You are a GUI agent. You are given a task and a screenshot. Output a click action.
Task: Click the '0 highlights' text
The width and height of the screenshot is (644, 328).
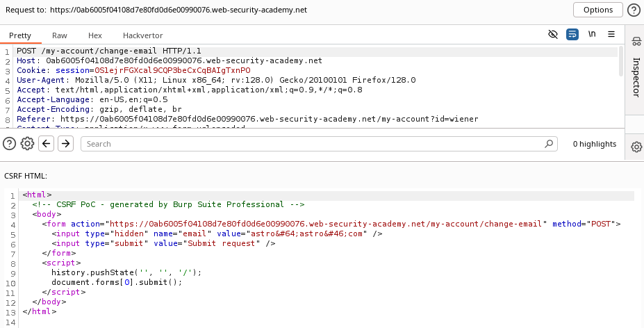[594, 144]
